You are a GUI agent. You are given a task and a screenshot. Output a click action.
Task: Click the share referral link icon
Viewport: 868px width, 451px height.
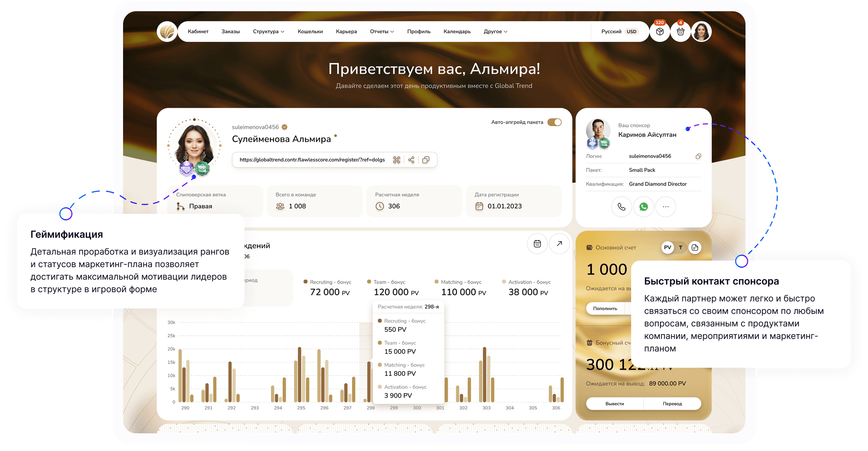point(411,160)
